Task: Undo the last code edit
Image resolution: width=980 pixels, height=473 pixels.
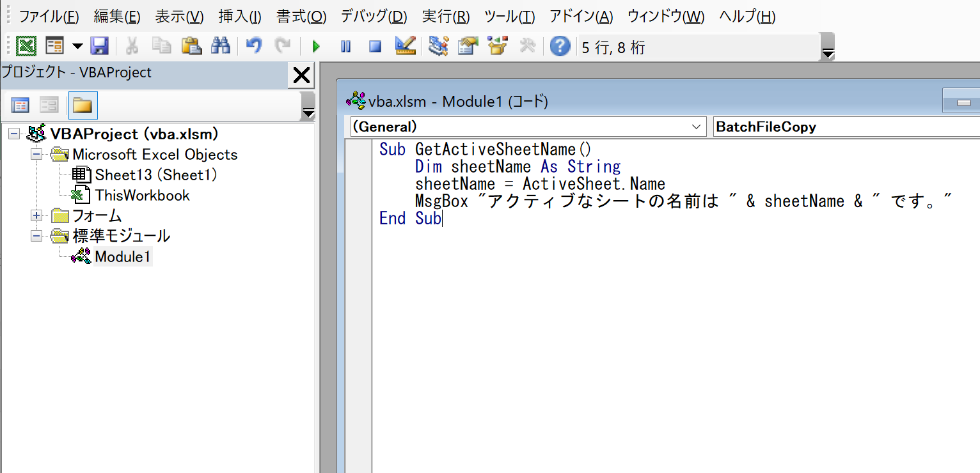Action: point(253,46)
